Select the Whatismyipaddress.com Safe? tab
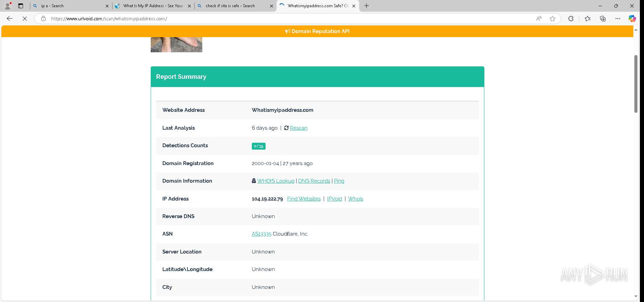The width and height of the screenshot is (644, 302). (x=318, y=6)
